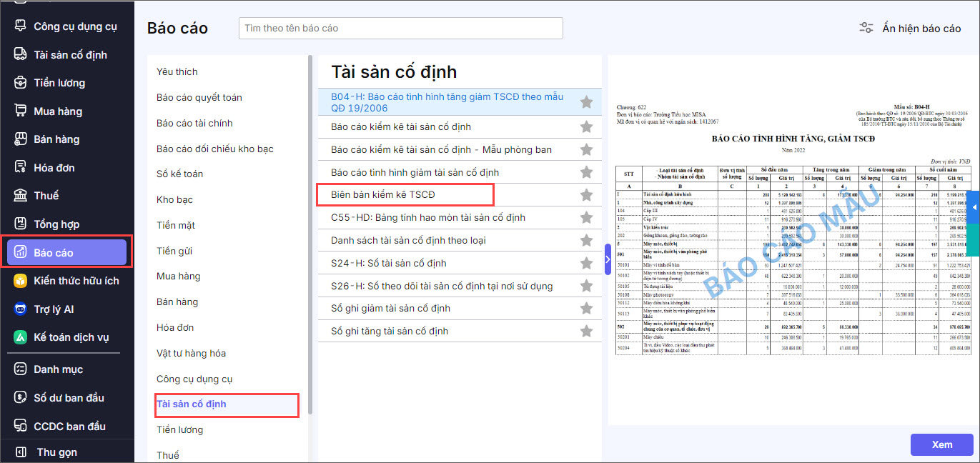
Task: Favorite the Biên bản kiểm kê TSCĐ report
Action: (586, 195)
